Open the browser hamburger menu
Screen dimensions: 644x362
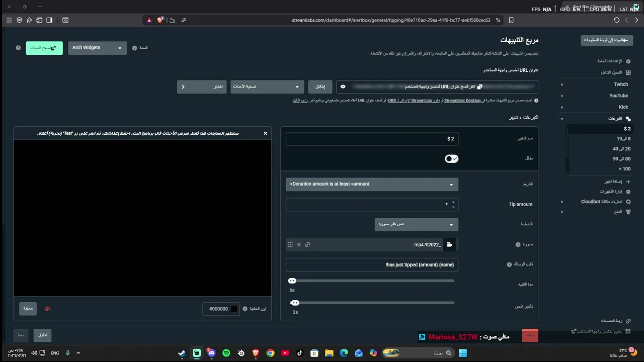9,20
